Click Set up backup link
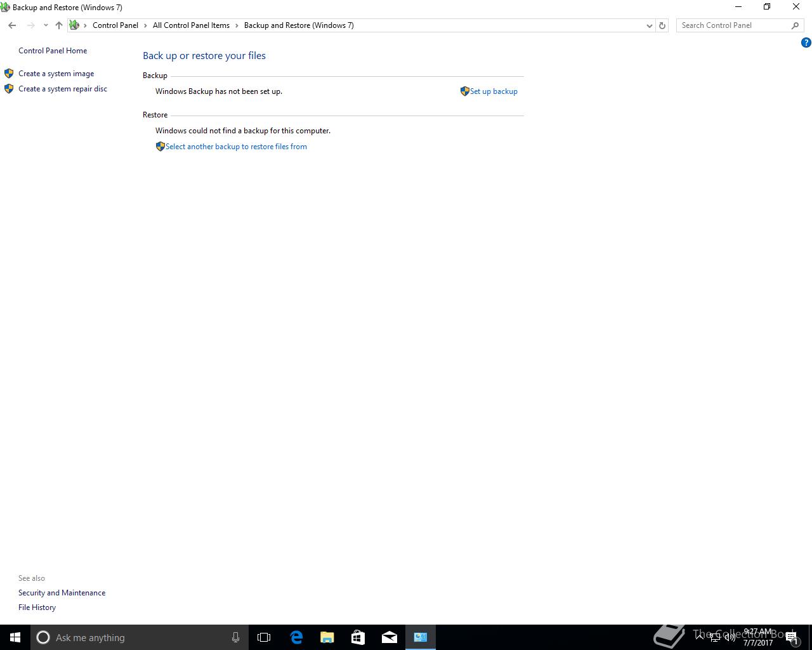Screen dimensions: 812x650 point(494,91)
